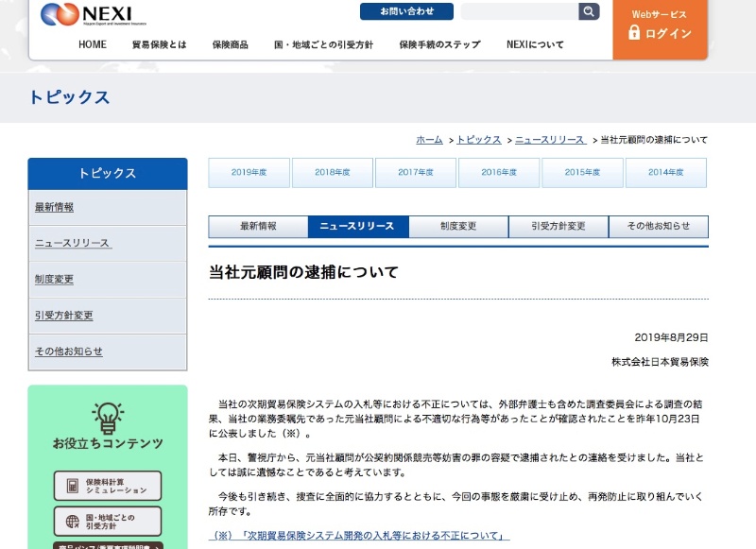Image resolution: width=756 pixels, height=549 pixels.
Task: Select the 2016年度 year tab
Action: (x=499, y=172)
